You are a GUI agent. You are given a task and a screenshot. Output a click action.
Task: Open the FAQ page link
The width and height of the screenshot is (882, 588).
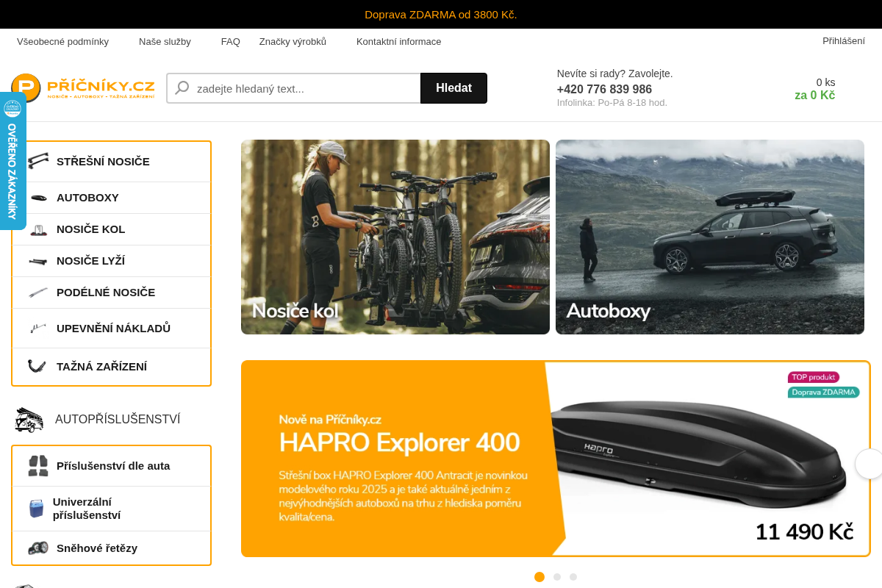point(231,42)
